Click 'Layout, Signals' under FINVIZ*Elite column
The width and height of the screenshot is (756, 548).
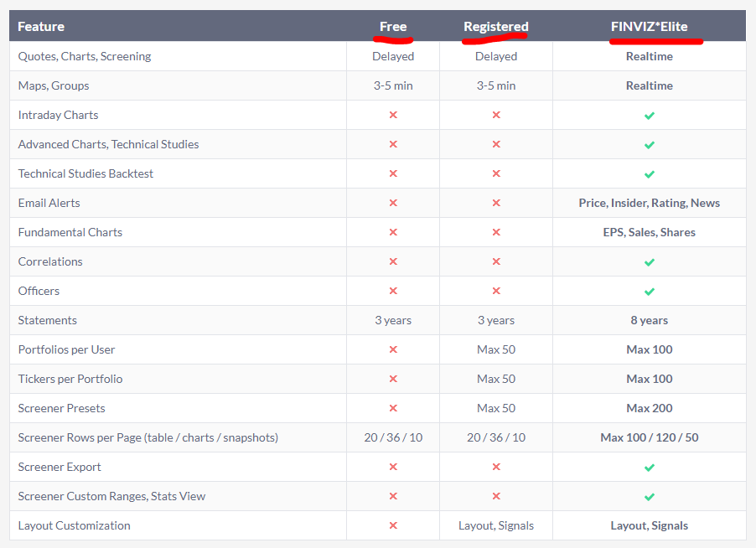click(x=650, y=525)
